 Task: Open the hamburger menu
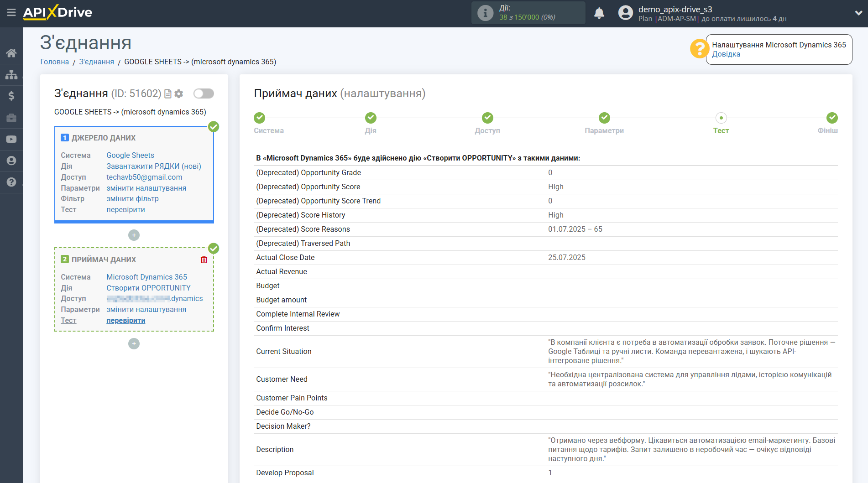pos(11,12)
